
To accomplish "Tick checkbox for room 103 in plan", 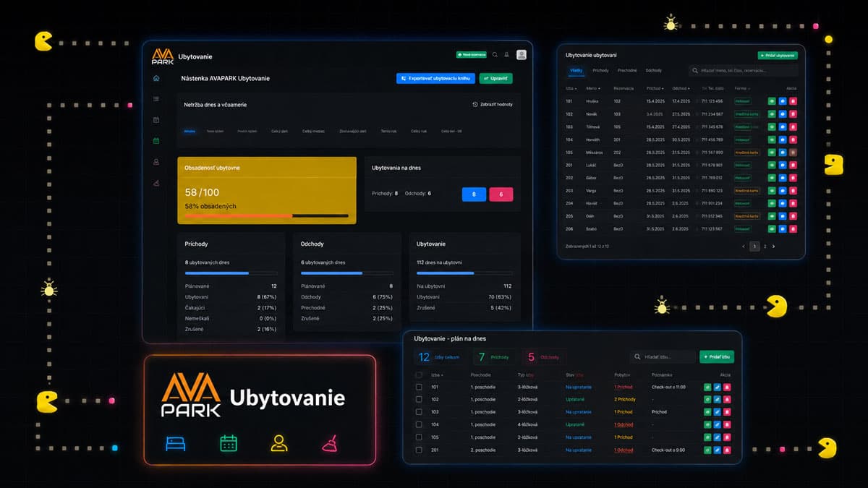I will [419, 412].
